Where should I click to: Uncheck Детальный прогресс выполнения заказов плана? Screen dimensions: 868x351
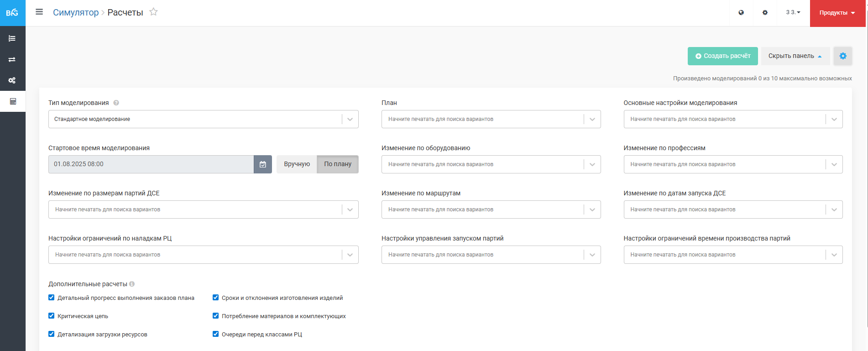pos(52,298)
